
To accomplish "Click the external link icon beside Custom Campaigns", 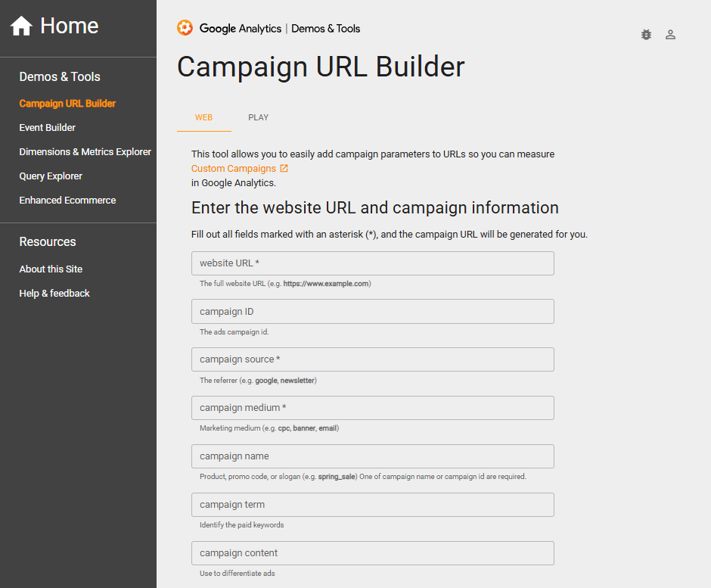I will pos(284,168).
